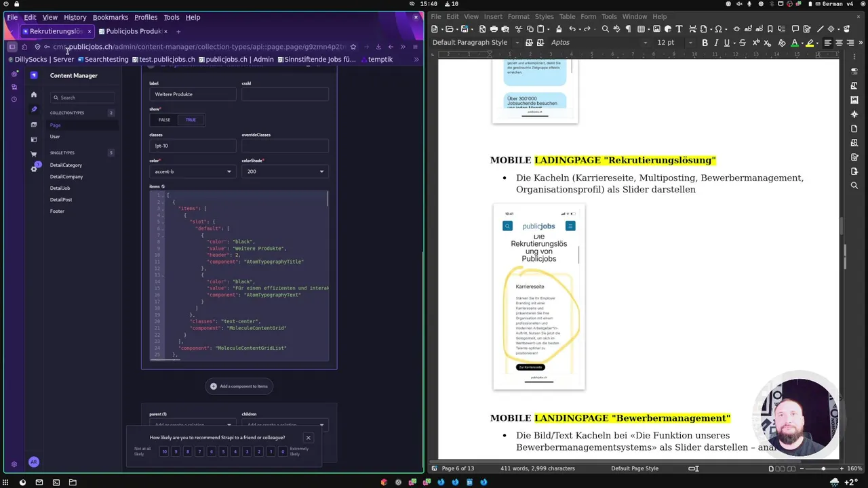Image resolution: width=868 pixels, height=488 pixels.
Task: Open browser History menu
Action: [x=75, y=17]
